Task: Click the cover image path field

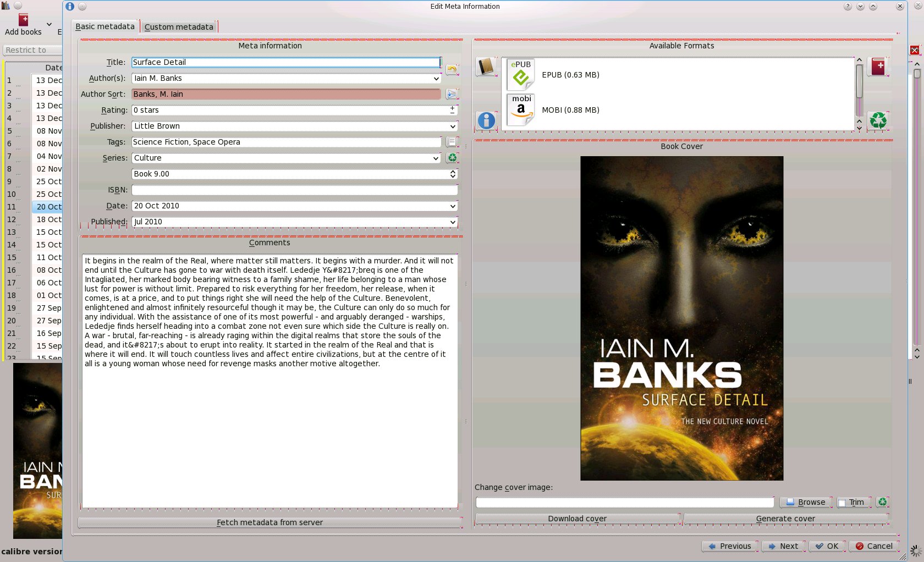Action: tap(625, 502)
